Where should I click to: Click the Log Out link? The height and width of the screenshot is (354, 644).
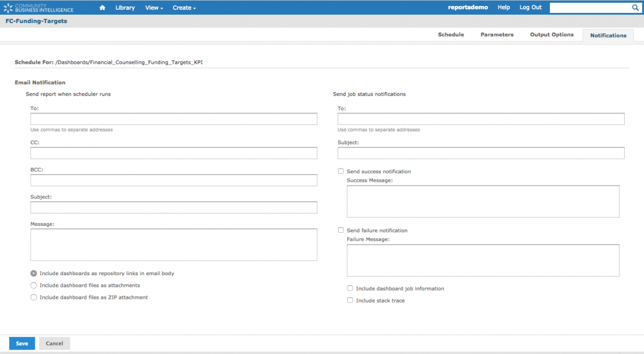530,8
